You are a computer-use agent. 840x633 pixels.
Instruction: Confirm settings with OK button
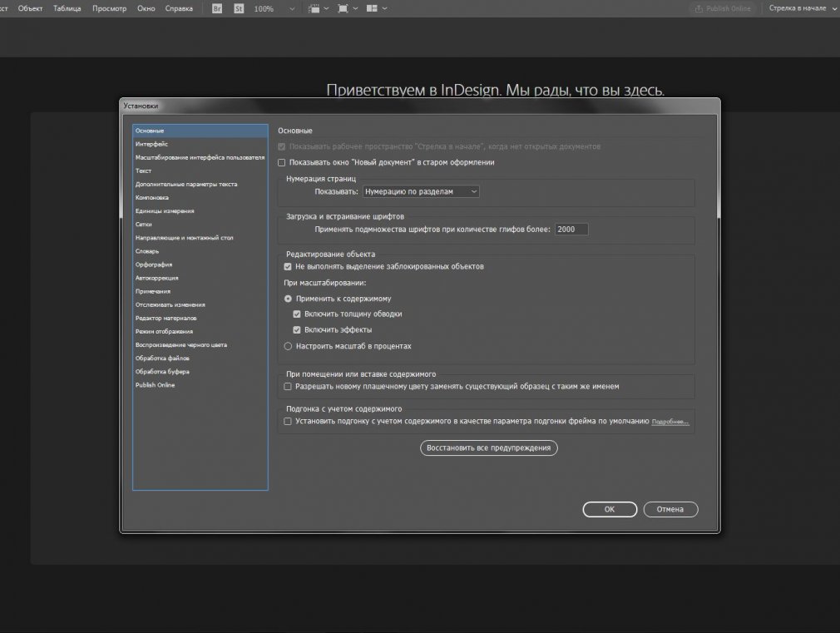point(610,509)
